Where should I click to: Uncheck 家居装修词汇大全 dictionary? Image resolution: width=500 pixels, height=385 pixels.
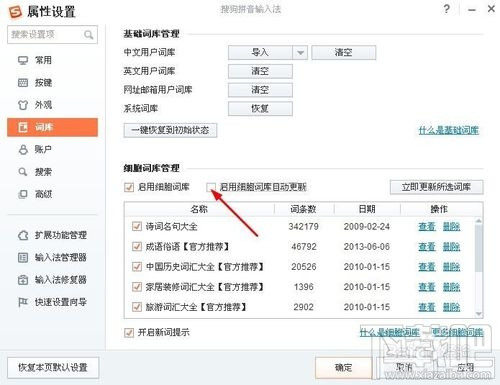pos(137,287)
